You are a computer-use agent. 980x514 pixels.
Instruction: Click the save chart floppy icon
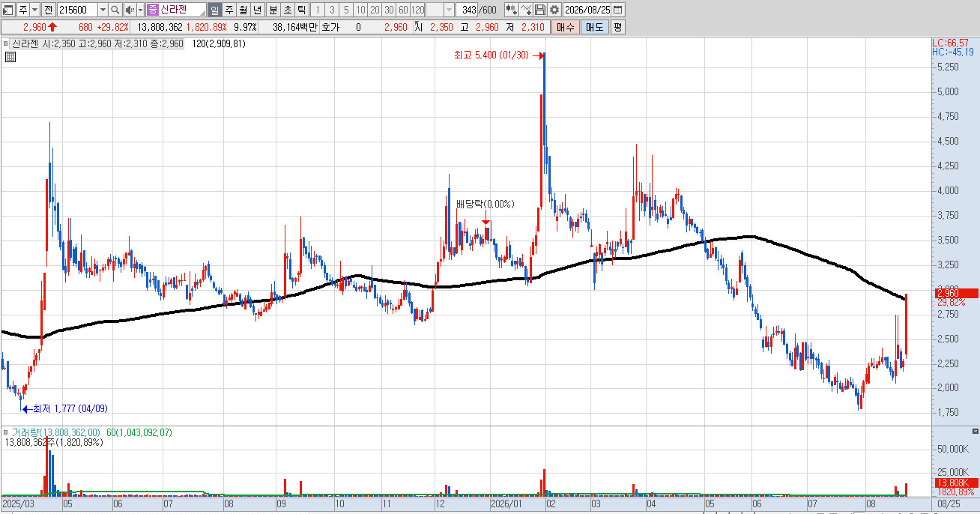tap(539, 10)
